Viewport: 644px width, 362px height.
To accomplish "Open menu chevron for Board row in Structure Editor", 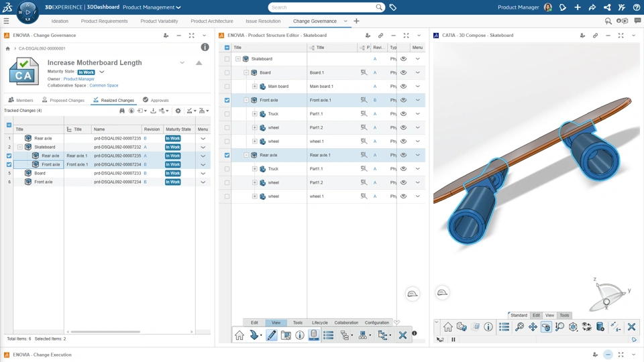I will click(x=418, y=72).
